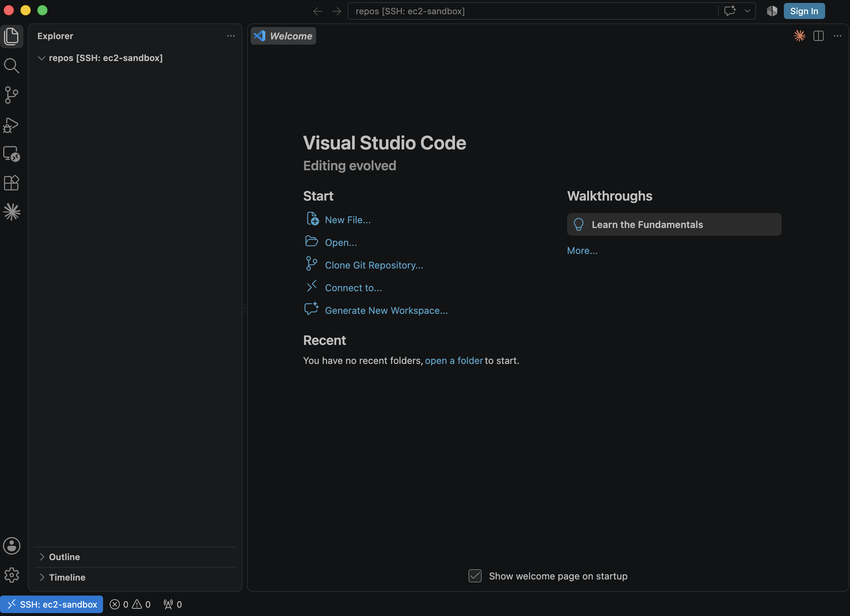850x616 pixels.
Task: Click the Open... link
Action: [341, 243]
